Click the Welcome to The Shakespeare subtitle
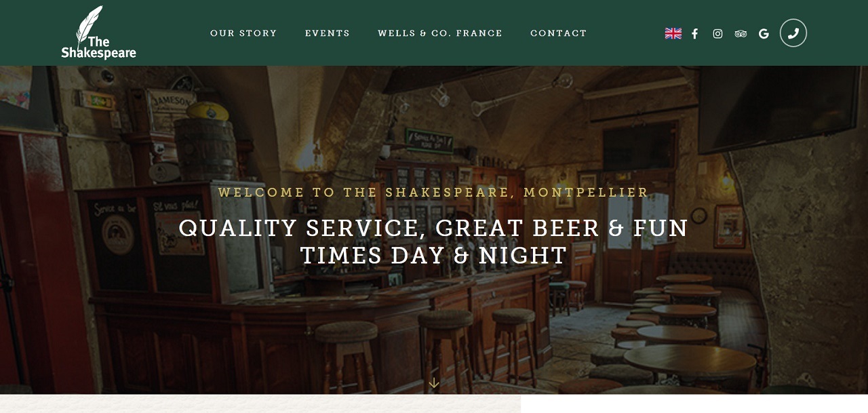This screenshot has width=868, height=413. tap(434, 192)
